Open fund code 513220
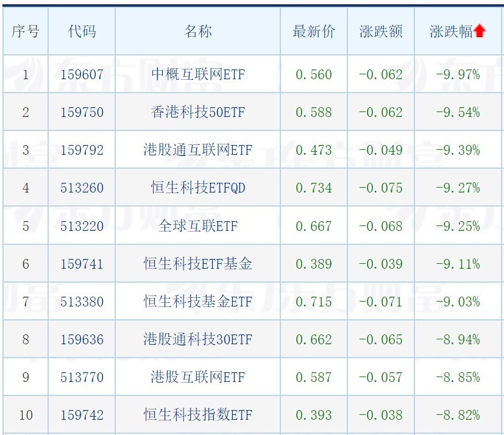504x435 pixels. coord(82,226)
